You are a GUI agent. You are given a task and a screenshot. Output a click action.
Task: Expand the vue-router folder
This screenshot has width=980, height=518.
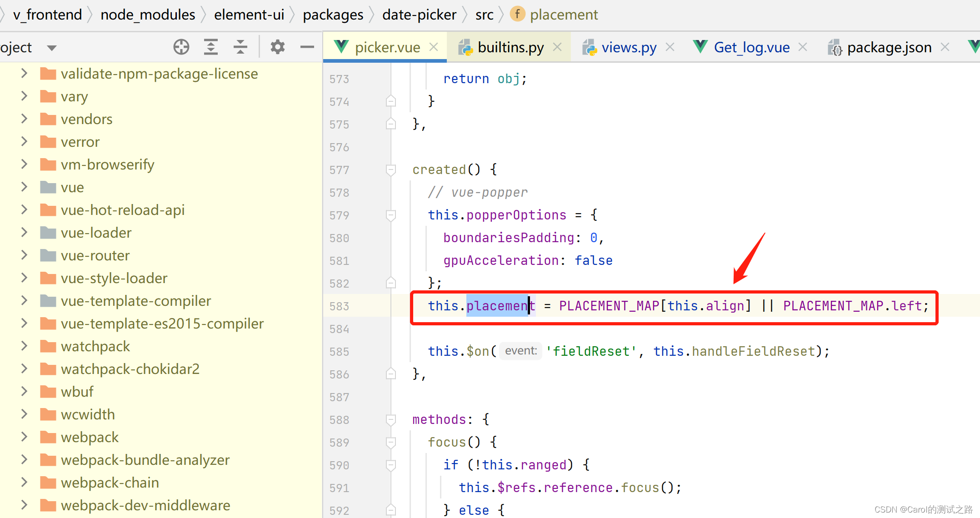pos(25,255)
